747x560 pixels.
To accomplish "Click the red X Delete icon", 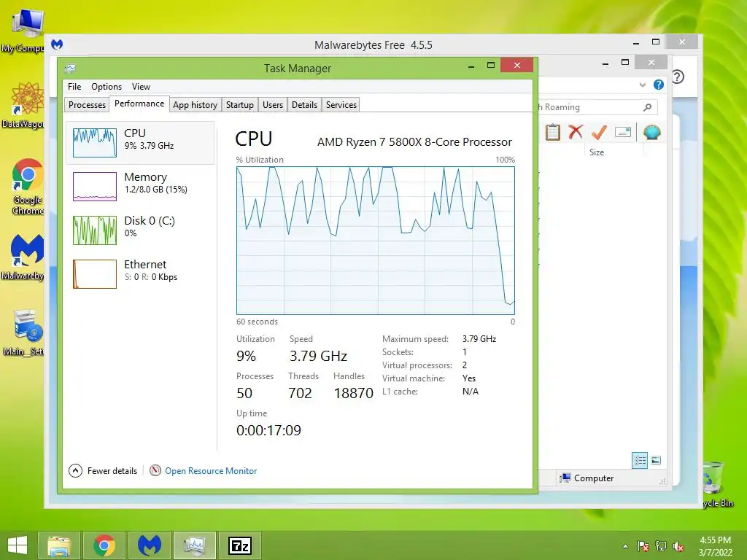I will coord(576,131).
